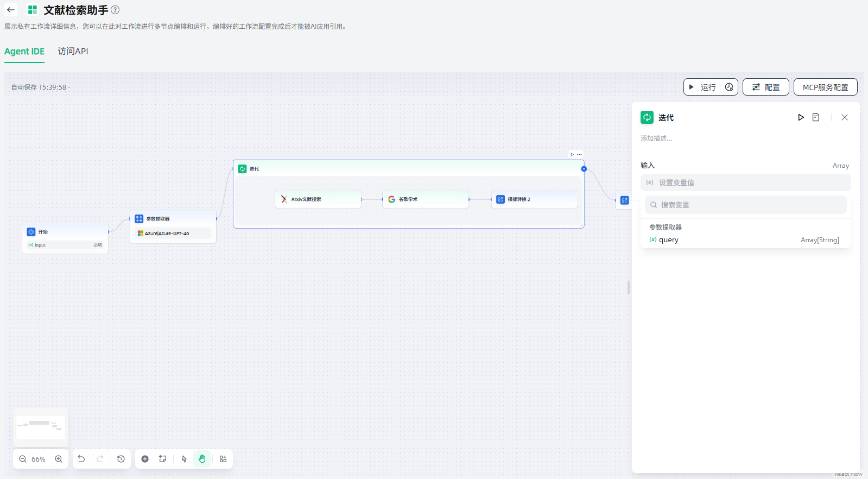Run the 迭代 node from panel
This screenshot has width=868, height=479.
click(801, 117)
